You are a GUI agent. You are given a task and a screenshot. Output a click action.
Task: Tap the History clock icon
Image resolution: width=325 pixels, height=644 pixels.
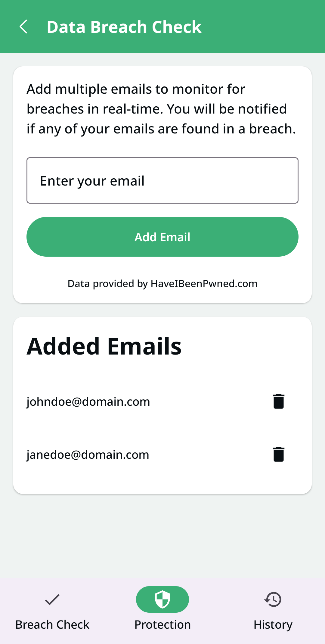pyautogui.click(x=273, y=599)
